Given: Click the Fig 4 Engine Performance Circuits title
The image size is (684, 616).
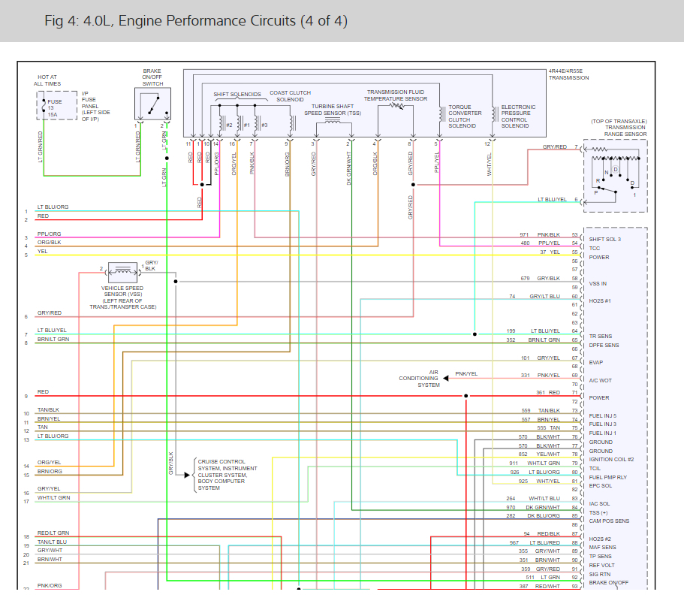Looking at the screenshot, I should pos(196,21).
